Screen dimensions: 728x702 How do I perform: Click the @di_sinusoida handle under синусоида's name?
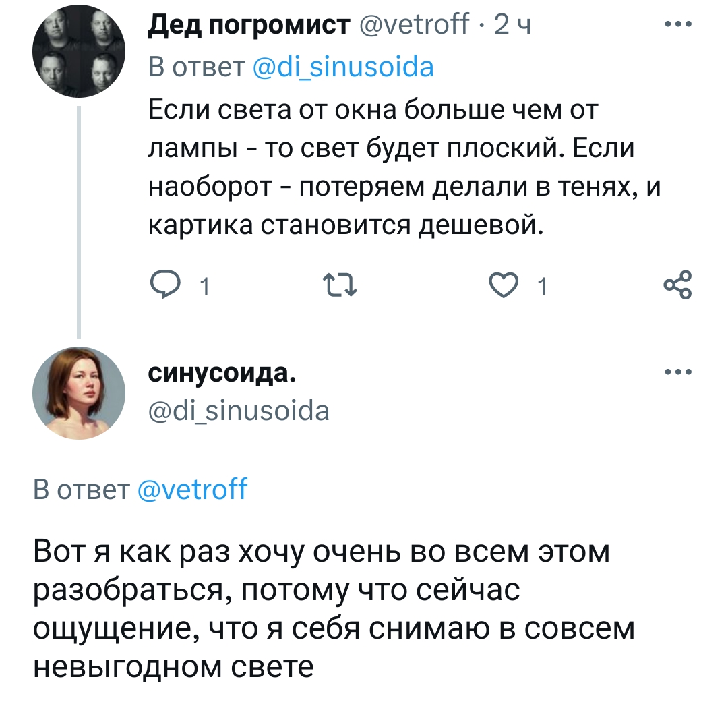point(239,410)
